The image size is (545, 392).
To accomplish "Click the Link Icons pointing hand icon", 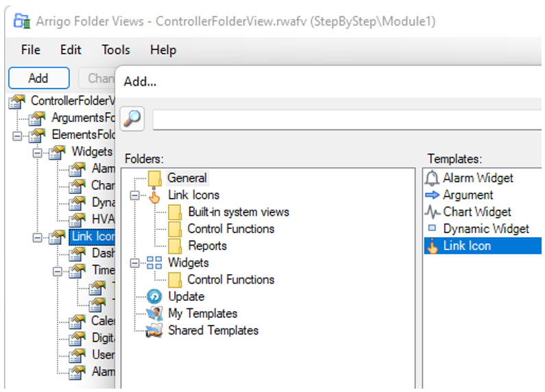I will point(154,195).
